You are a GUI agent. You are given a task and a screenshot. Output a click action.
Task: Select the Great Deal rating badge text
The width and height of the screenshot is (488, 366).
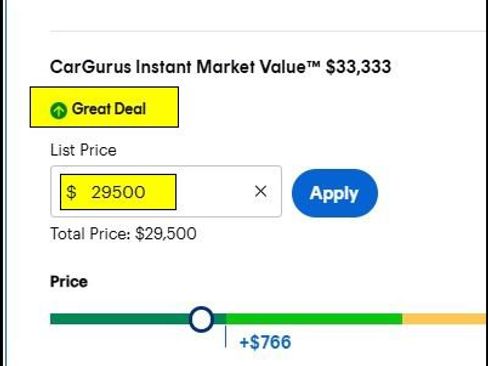109,109
